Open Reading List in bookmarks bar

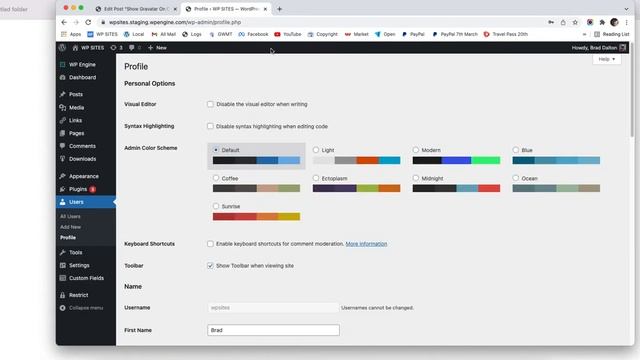pyautogui.click(x=611, y=35)
